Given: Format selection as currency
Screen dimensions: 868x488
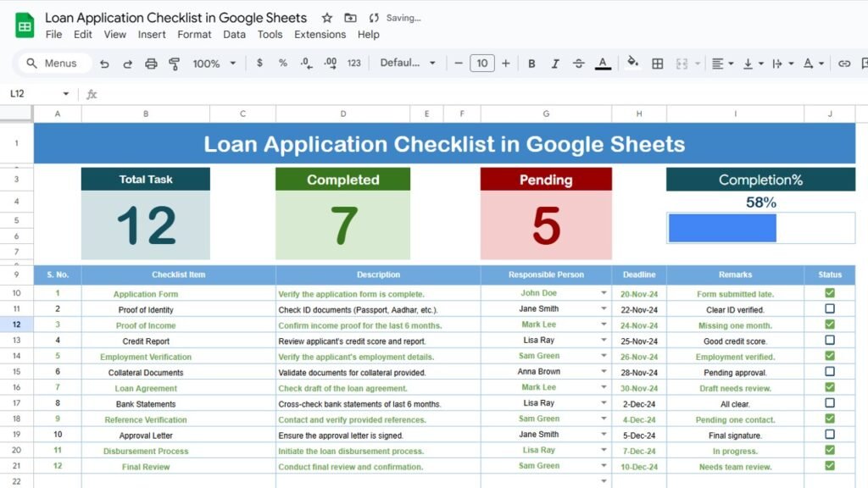Looking at the screenshot, I should [259, 63].
